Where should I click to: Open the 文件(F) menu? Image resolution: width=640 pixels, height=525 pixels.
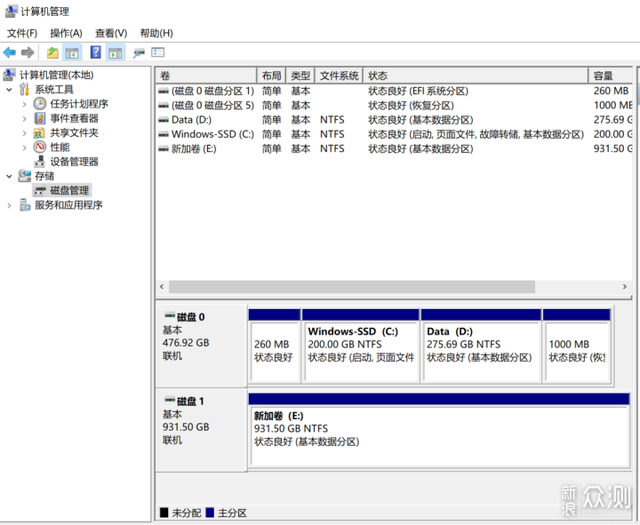pyautogui.click(x=22, y=33)
